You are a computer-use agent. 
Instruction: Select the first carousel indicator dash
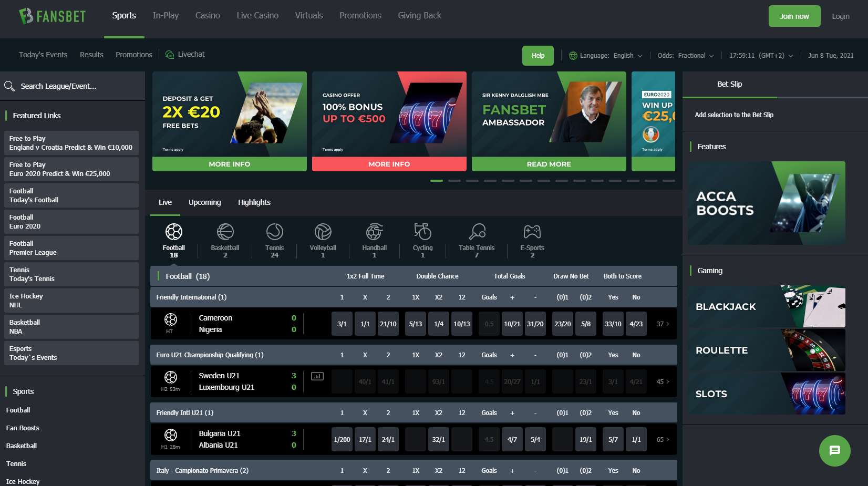click(x=437, y=181)
